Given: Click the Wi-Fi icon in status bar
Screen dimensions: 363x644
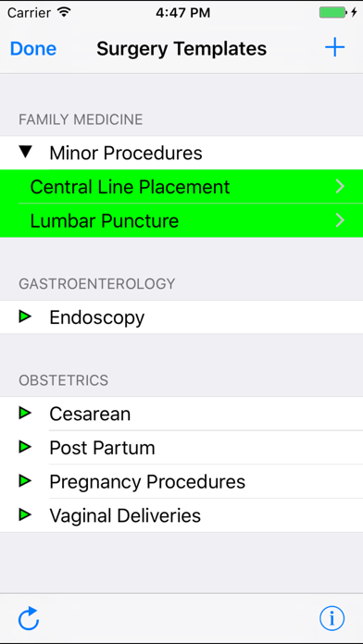Looking at the screenshot, I should tap(64, 12).
